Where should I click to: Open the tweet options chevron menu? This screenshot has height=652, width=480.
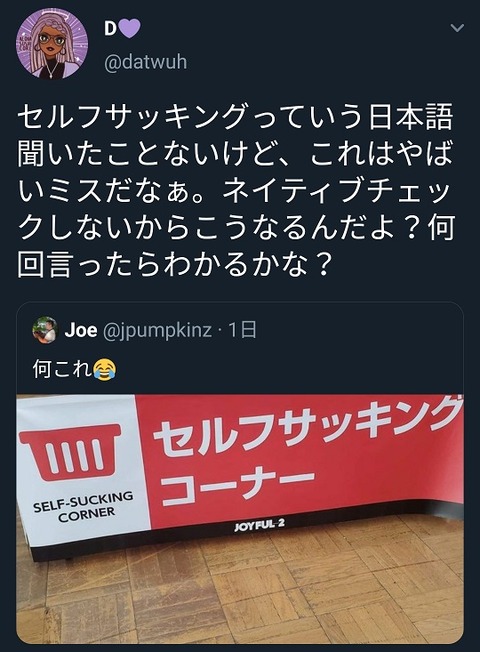click(x=457, y=28)
